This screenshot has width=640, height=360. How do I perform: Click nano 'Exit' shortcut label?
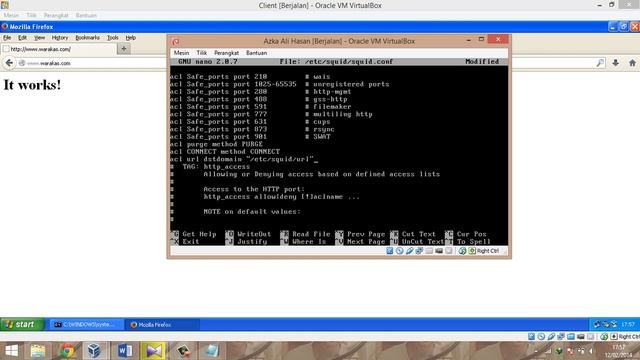click(x=191, y=242)
